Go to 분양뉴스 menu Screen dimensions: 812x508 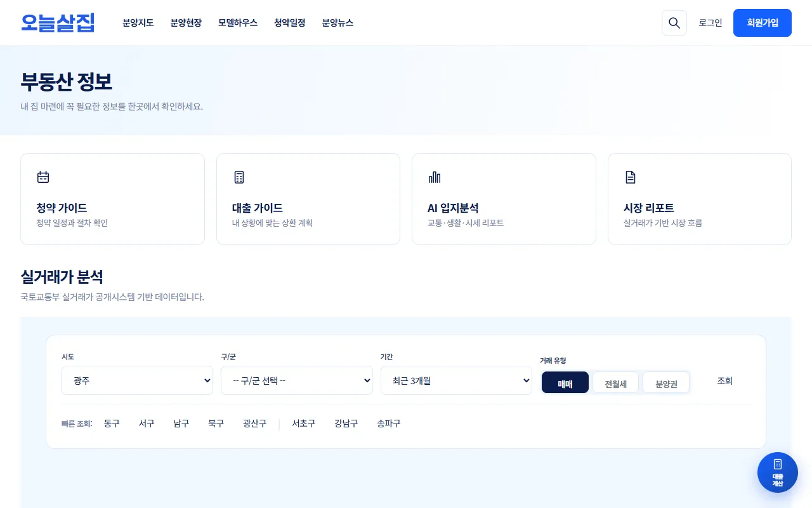[x=337, y=23]
